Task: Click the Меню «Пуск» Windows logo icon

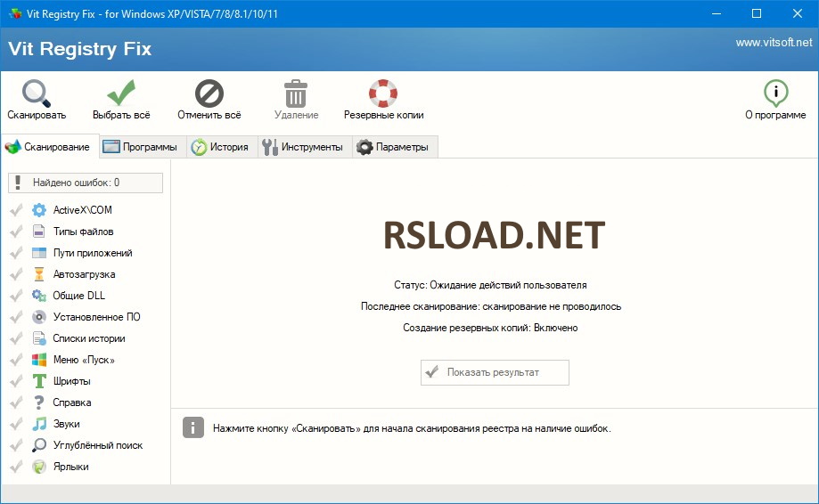Action: (38, 360)
